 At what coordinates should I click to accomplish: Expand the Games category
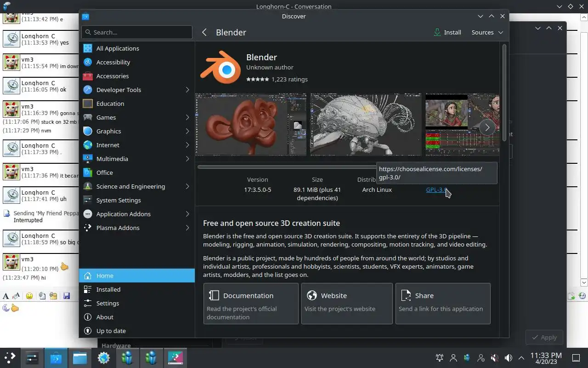(x=187, y=117)
